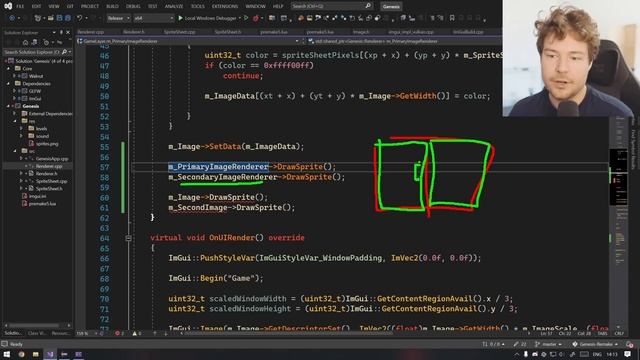Click the Undo toolbar icon

point(80,18)
